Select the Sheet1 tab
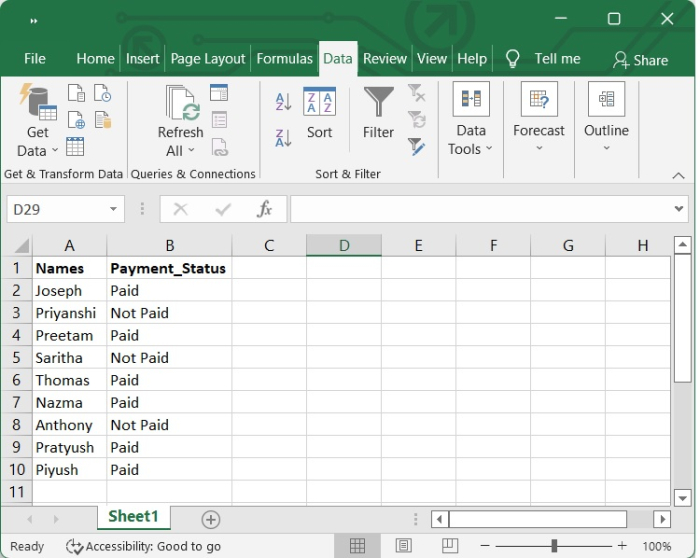Viewport: 700px width, 558px height. [x=133, y=516]
